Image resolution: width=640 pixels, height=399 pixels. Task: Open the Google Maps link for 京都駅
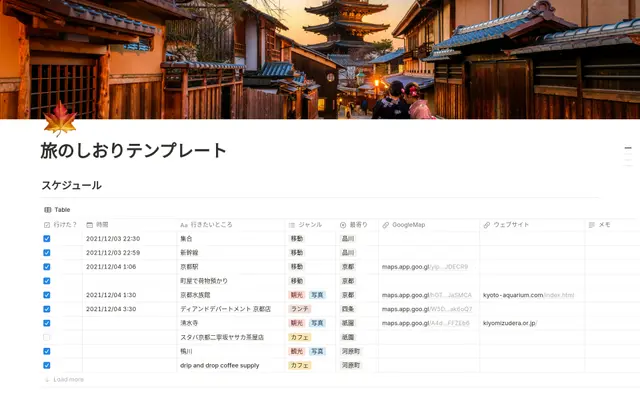coord(425,267)
